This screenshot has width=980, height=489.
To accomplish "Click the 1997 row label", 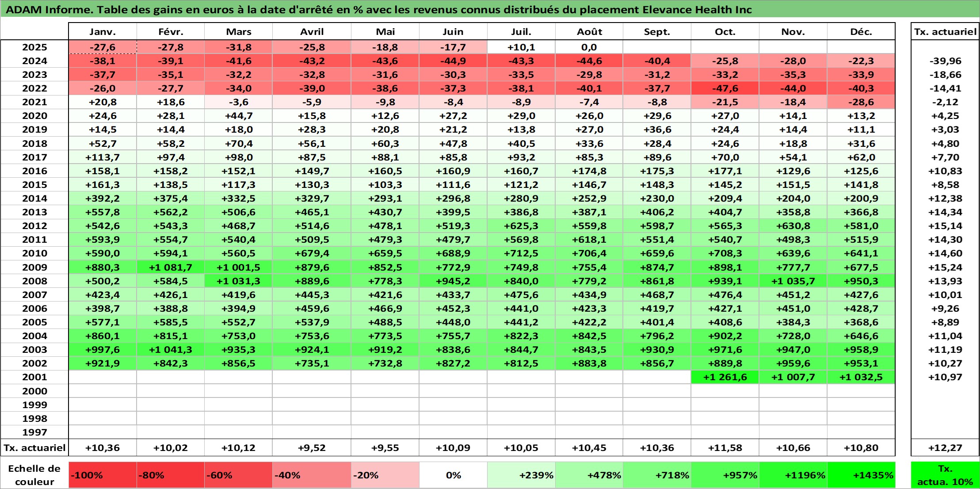I will tap(34, 432).
